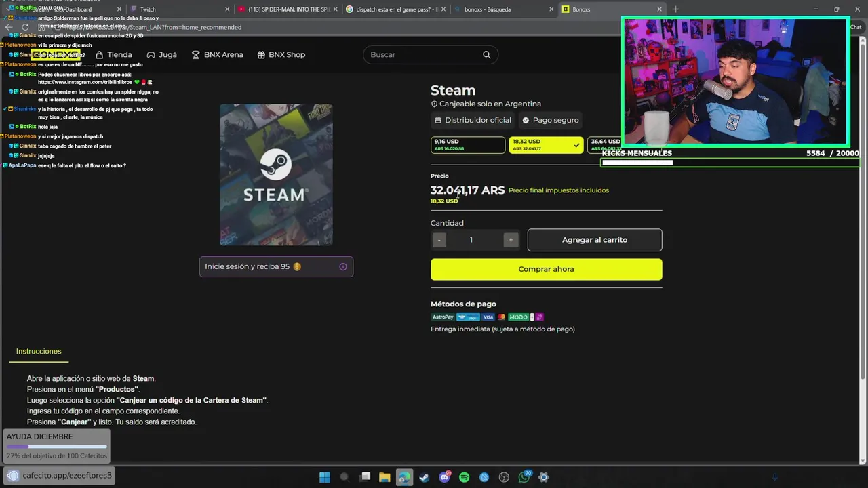Open BNX Arena in the navigation
868x488 pixels.
coord(217,54)
